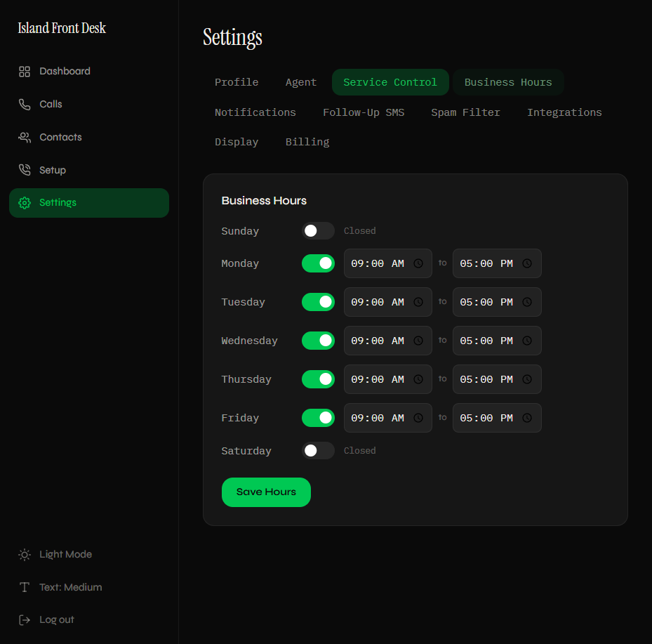
Task: Click the Settings gear icon
Action: click(25, 202)
